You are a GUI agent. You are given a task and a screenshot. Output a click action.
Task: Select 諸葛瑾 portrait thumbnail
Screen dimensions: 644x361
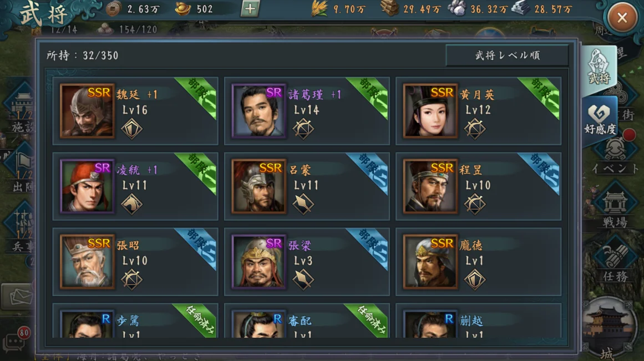[258, 111]
